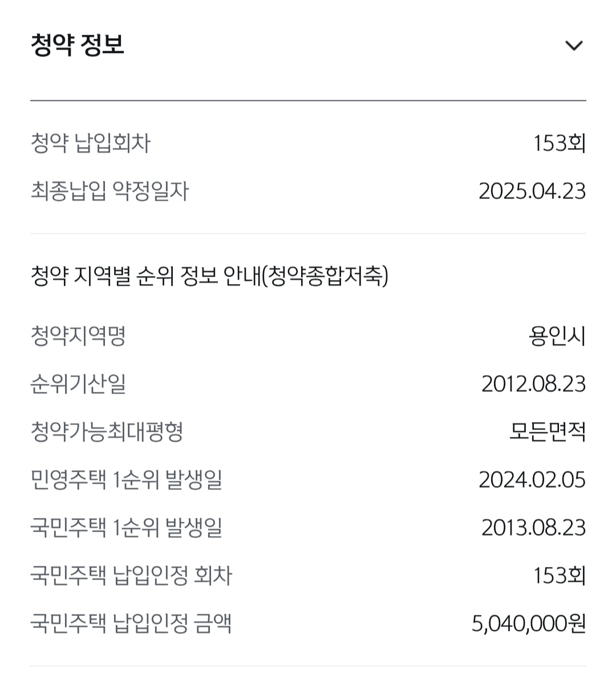Image resolution: width=616 pixels, height=673 pixels.
Task: Click the 최종납입 약정일자 label
Action: coord(110,192)
